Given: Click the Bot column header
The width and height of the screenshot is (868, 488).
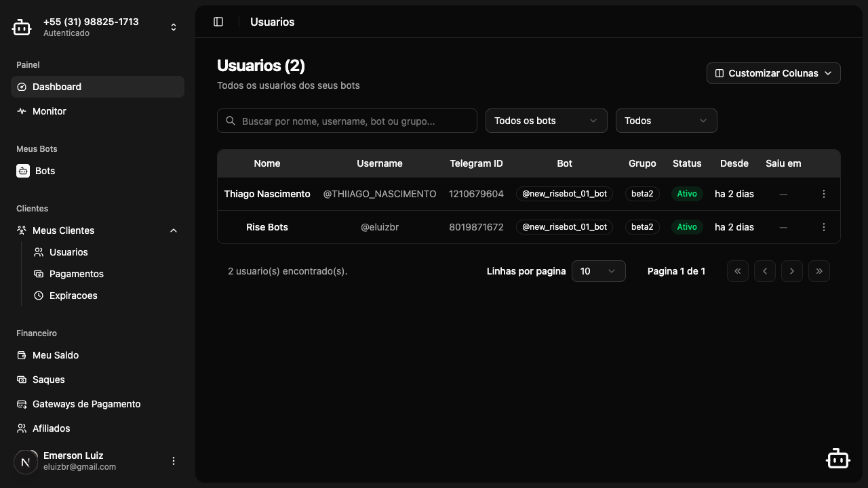Looking at the screenshot, I should coord(565,163).
